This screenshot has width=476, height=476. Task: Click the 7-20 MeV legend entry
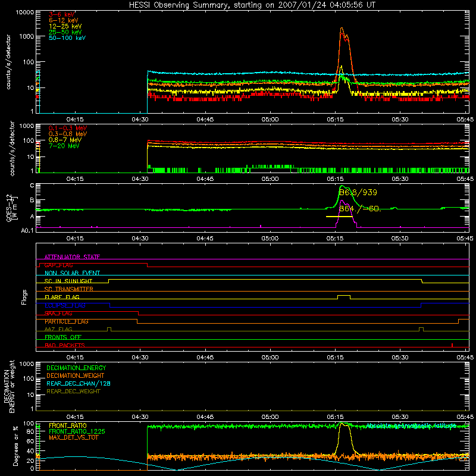(x=64, y=146)
